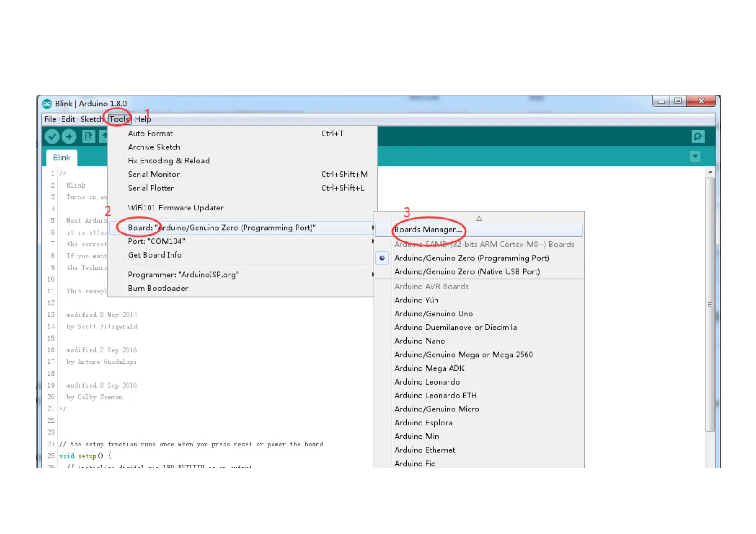
Task: Click the editor vertical scrollbar thumb
Action: (x=710, y=304)
